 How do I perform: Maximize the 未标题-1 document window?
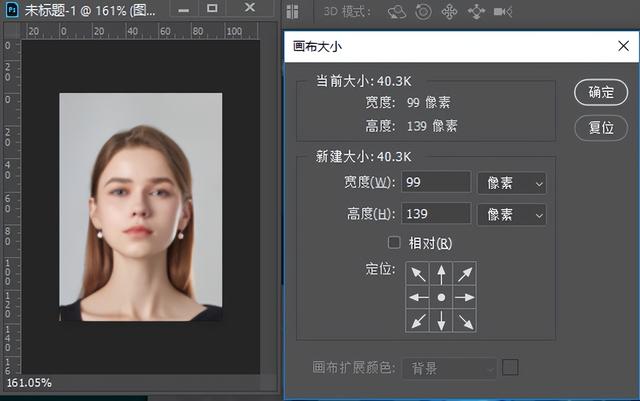click(x=212, y=9)
